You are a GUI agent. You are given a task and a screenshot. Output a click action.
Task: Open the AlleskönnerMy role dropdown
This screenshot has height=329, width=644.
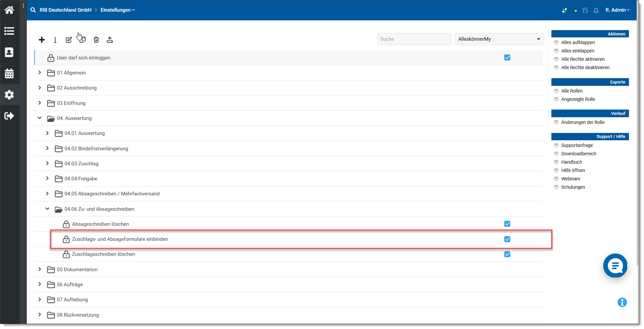(x=499, y=39)
